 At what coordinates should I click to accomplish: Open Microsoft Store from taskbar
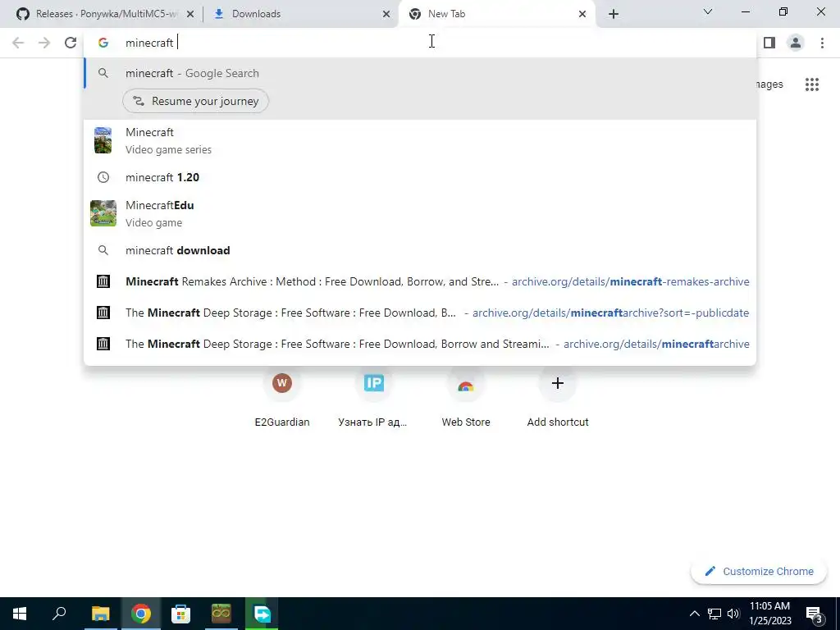[180, 614]
